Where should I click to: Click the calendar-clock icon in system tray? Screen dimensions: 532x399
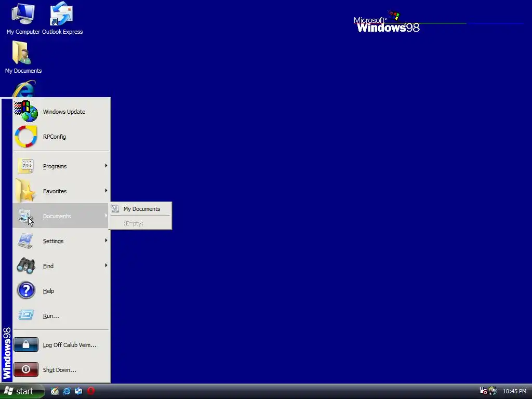pyautogui.click(x=483, y=391)
